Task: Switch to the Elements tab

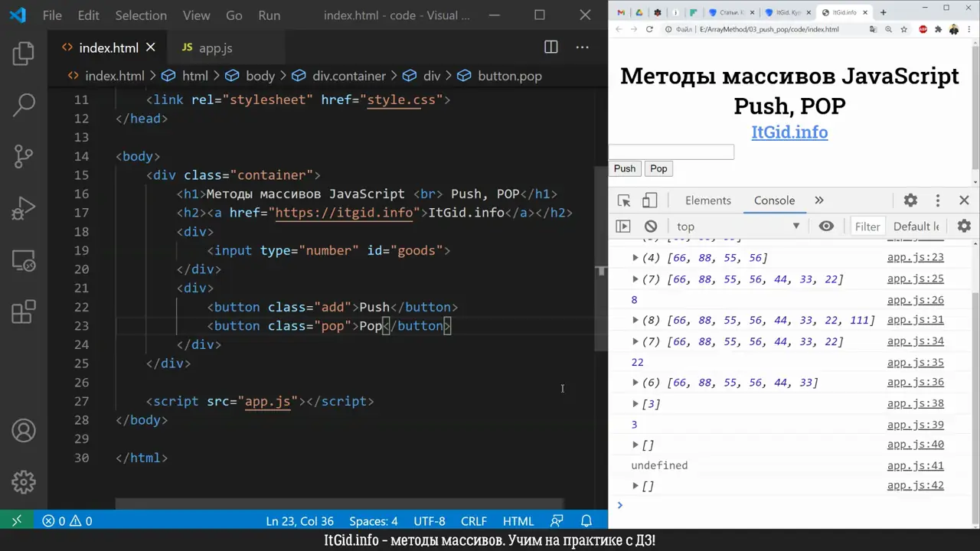Action: 707,200
